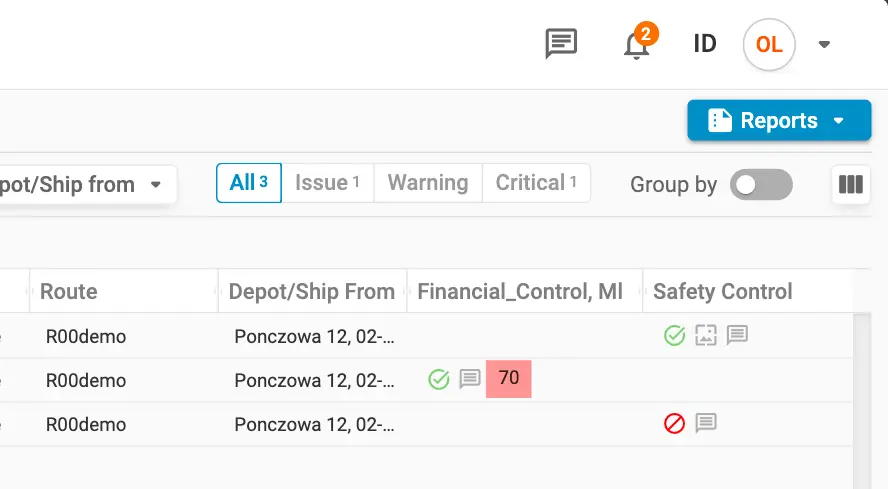Click the OL user avatar

[769, 44]
